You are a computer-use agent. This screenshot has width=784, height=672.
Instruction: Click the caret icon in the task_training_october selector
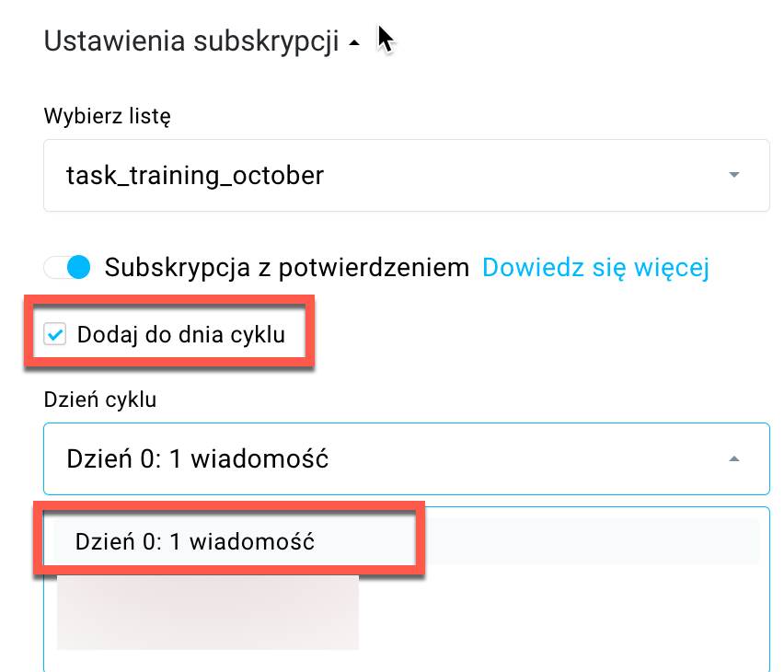pyautogui.click(x=733, y=175)
